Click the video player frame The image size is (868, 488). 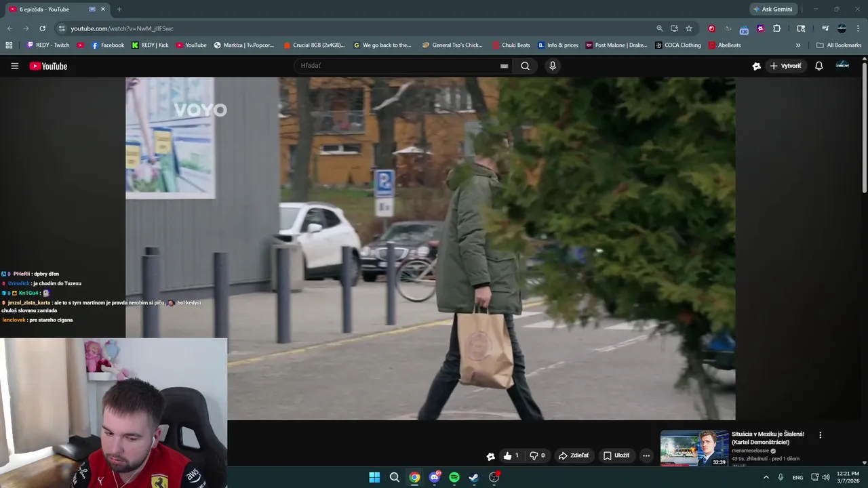pos(430,248)
